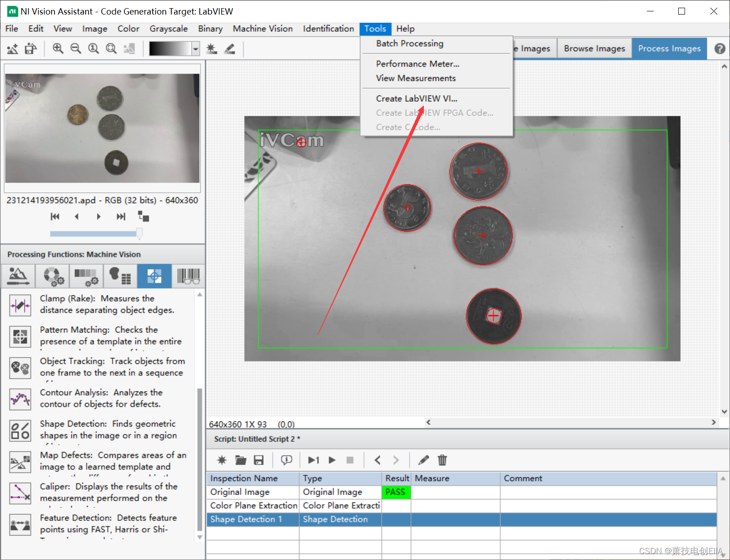Viewport: 730px width, 560px height.
Task: Click the New Script star icon
Action: coord(222,460)
